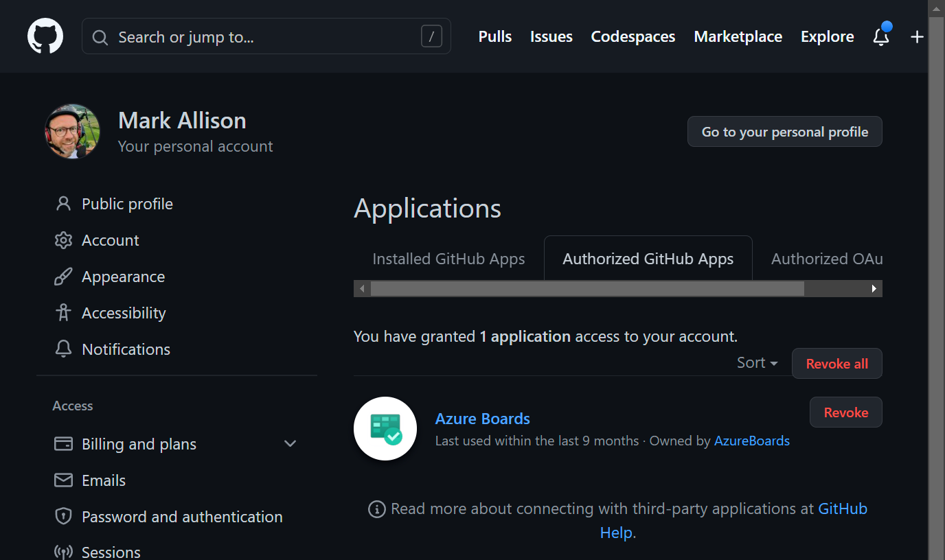Image resolution: width=945 pixels, height=560 pixels.
Task: Open Public profile settings
Action: click(x=127, y=204)
